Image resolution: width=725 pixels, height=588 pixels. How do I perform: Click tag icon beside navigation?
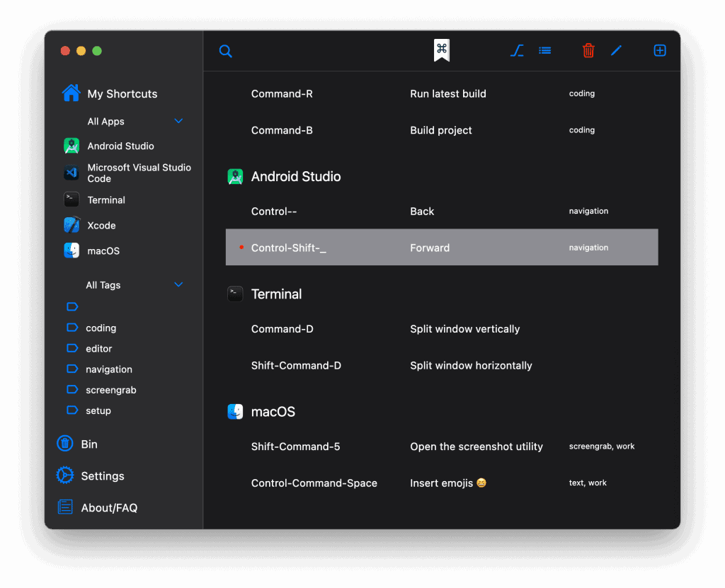coord(72,369)
